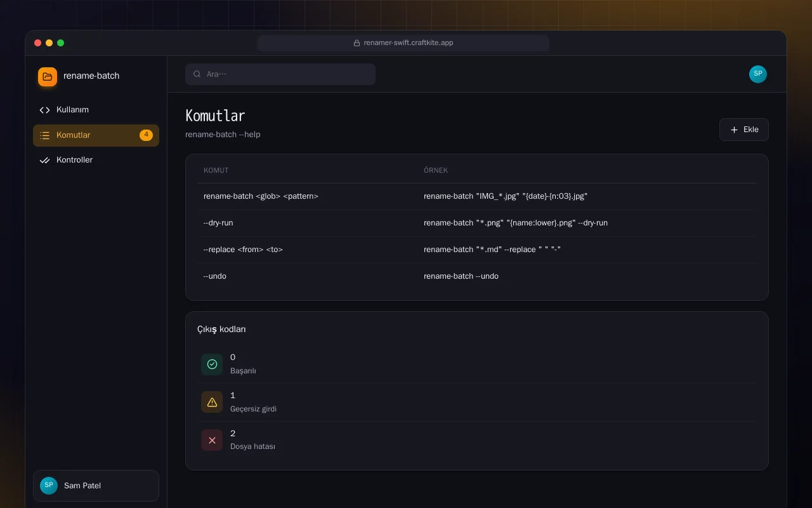Click the renamer-swift.craftkite.app address bar
The image size is (812, 508).
coord(403,43)
